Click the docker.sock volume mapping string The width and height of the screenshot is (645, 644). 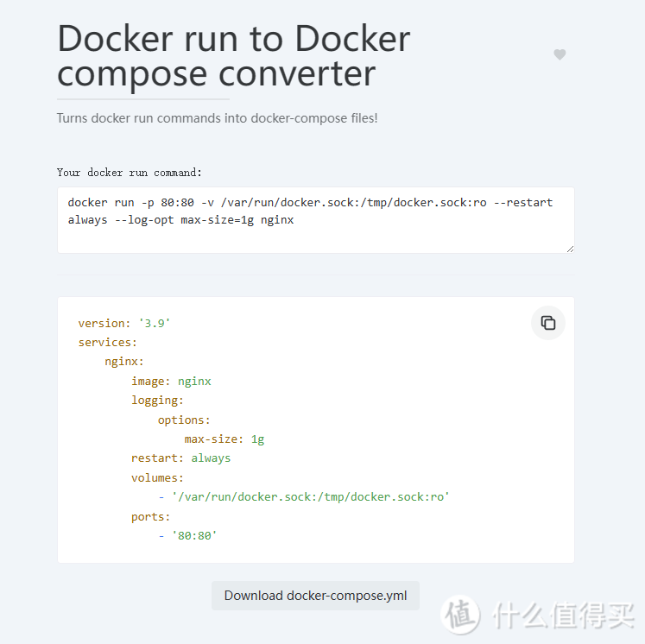tap(310, 497)
